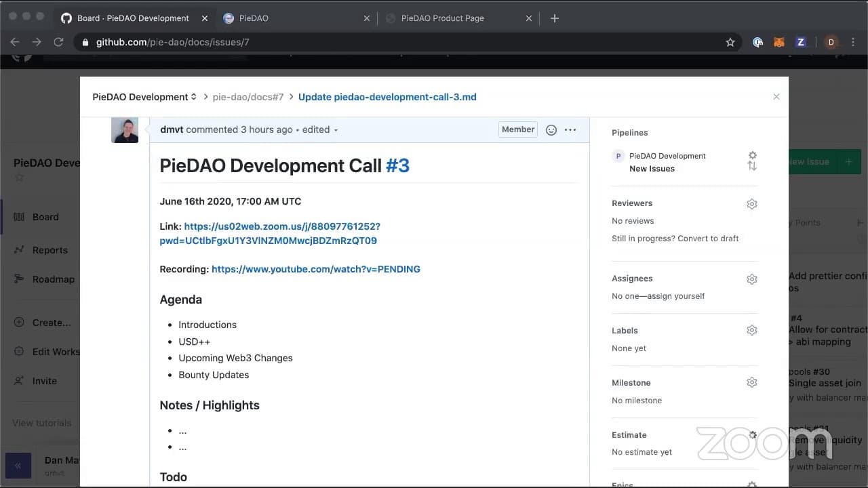
Task: Open a new browser tab
Action: coord(555,18)
